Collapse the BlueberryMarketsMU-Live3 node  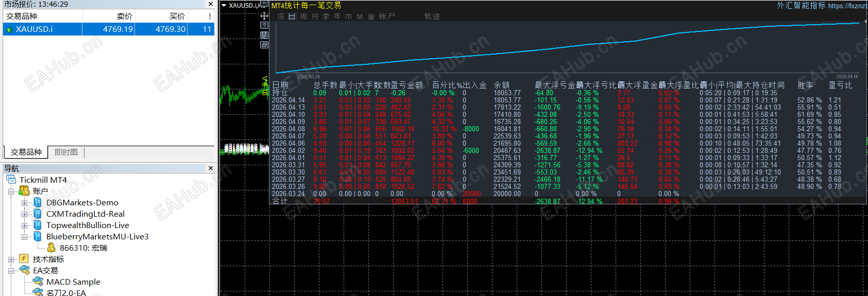[24, 237]
